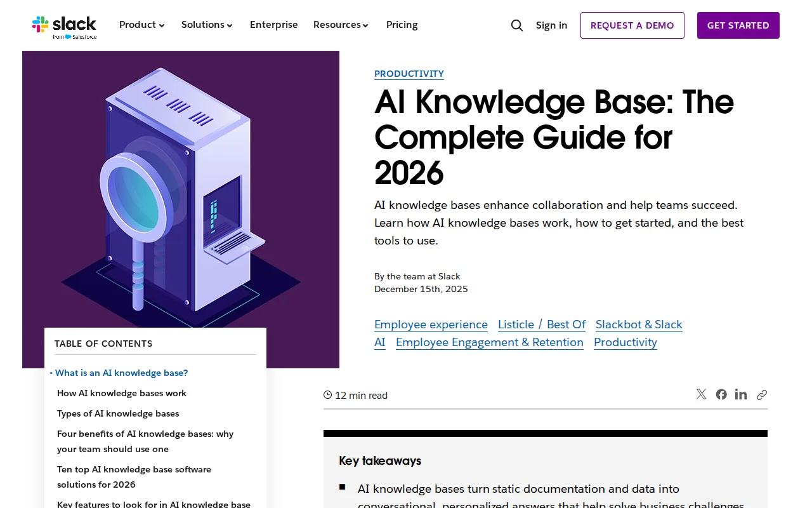Open the Slackbot & Slack AI tag
The height and width of the screenshot is (508, 812).
pos(639,324)
